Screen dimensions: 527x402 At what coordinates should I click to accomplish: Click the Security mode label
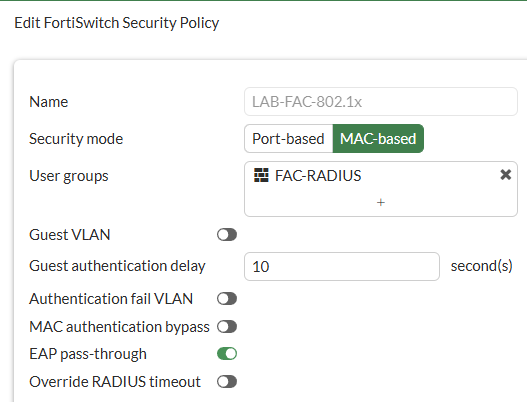[x=76, y=139]
